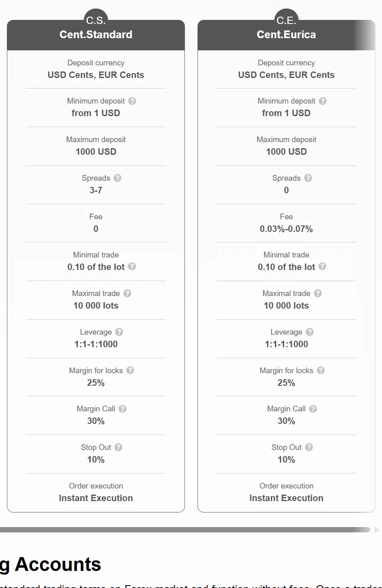This screenshot has width=382, height=588.
Task: Open Spreads help tooltip in Cent.Eurica card
Action: [x=308, y=178]
